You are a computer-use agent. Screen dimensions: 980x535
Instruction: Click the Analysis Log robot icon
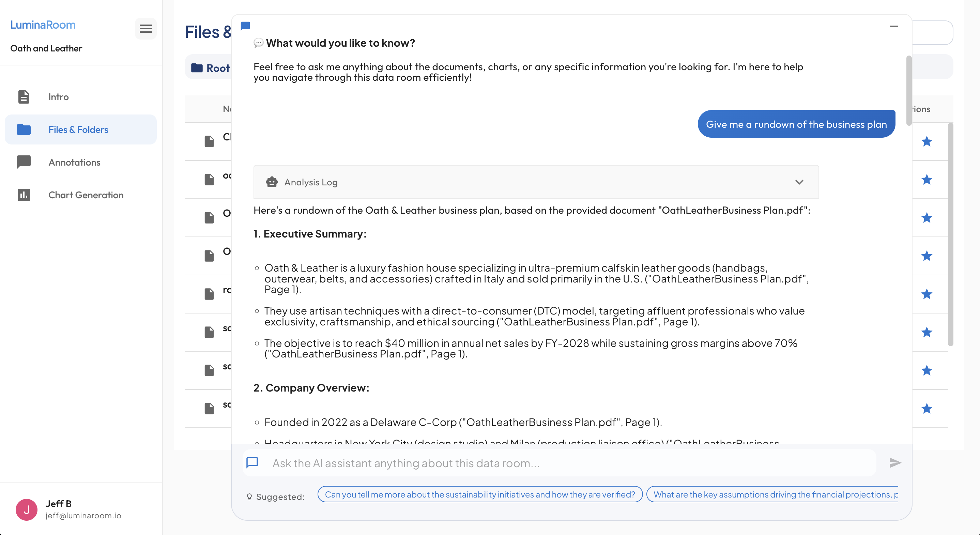tap(272, 182)
